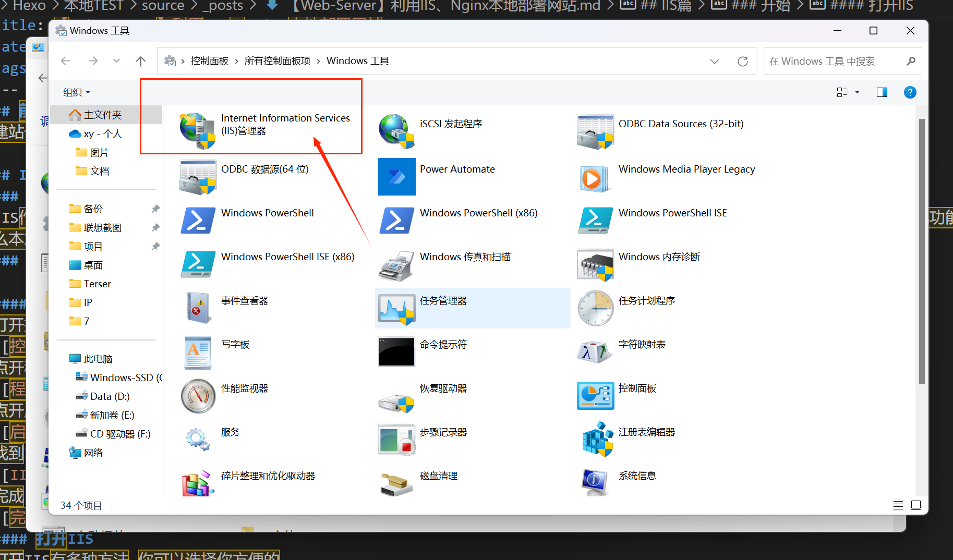Toggle the preview pane button

(x=882, y=92)
